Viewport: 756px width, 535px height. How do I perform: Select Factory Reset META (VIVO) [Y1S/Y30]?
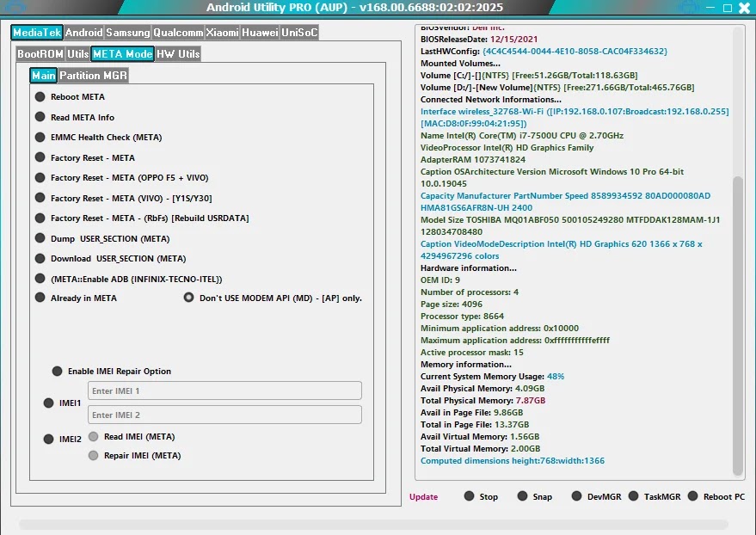(124, 198)
